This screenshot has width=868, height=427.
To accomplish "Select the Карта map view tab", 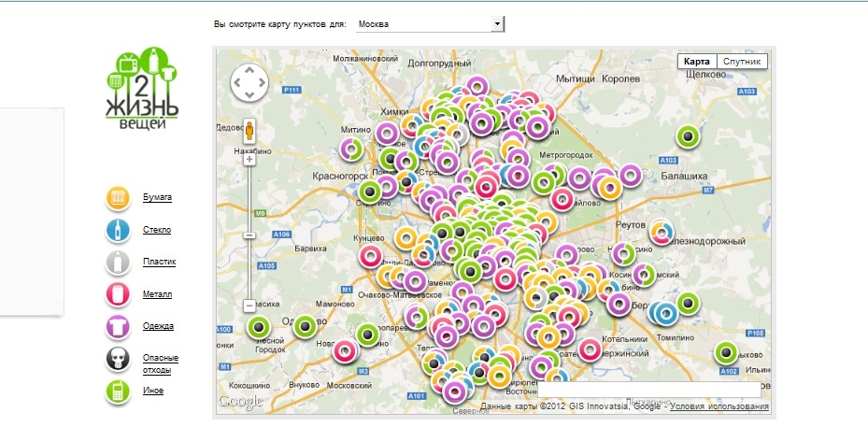I will coord(697,62).
